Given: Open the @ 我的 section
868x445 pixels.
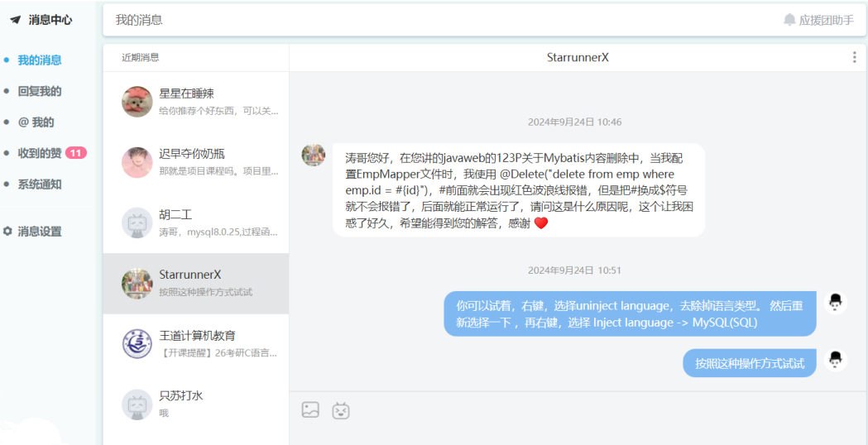Looking at the screenshot, I should [x=36, y=122].
